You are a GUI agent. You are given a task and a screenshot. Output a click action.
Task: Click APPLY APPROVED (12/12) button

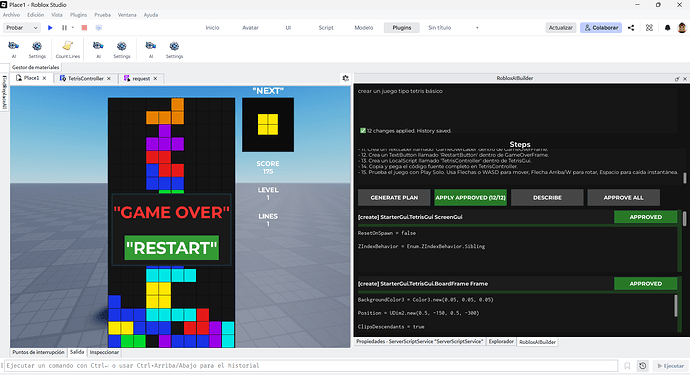470,198
